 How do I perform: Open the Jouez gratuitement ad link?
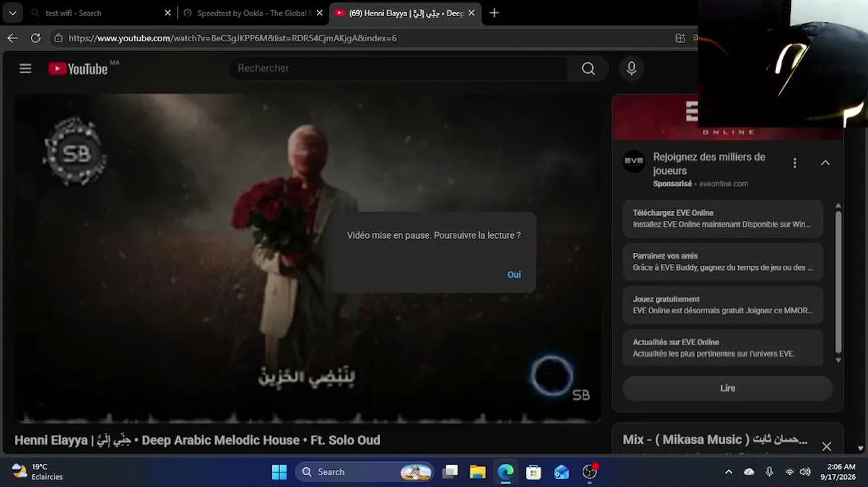coord(723,305)
